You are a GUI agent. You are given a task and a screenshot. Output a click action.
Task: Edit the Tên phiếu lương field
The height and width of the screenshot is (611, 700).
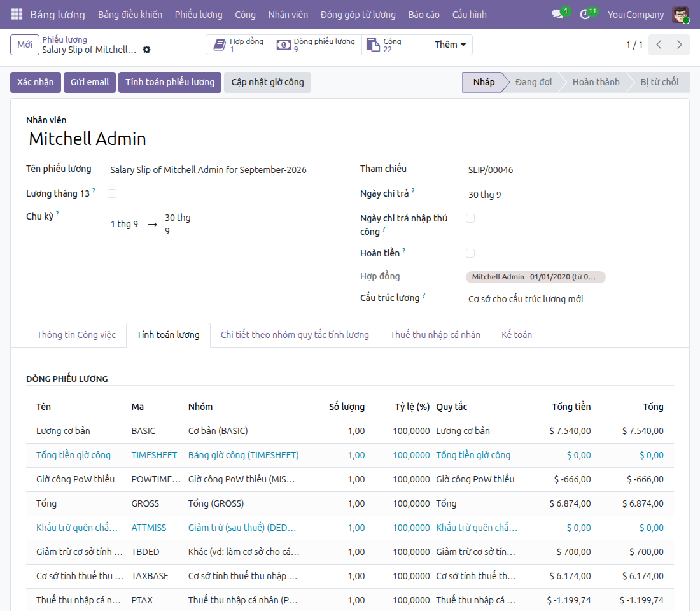coord(222,170)
